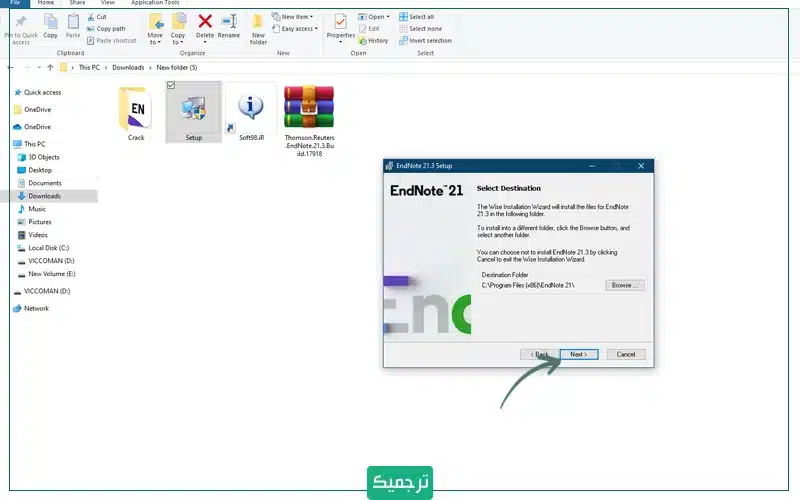The image size is (800, 500).
Task: Click Paste shortcut in ribbon
Action: click(112, 40)
